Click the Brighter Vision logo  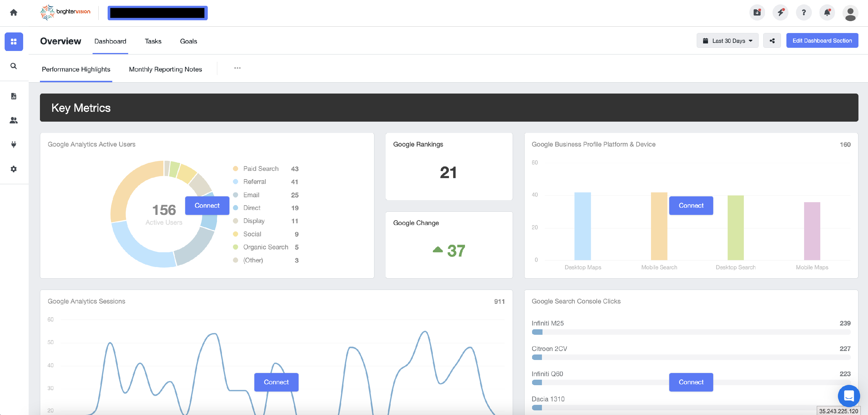point(65,12)
